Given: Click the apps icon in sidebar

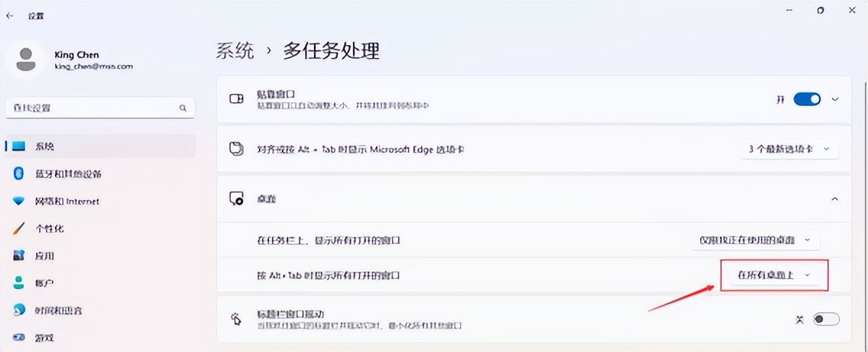Looking at the screenshot, I should [20, 256].
